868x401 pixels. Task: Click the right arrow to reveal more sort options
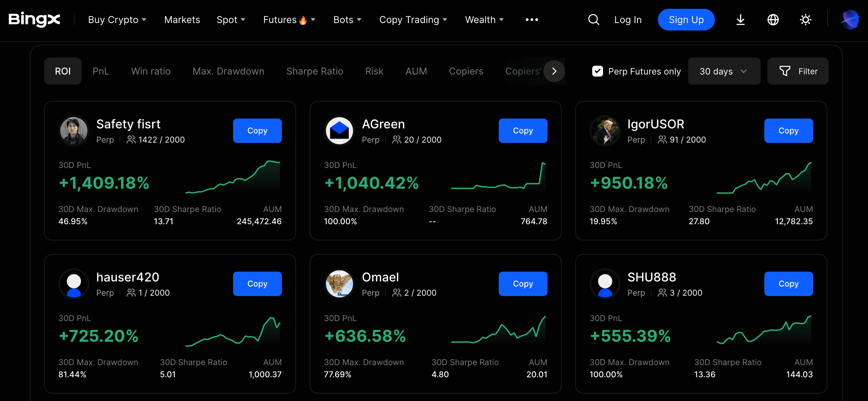pos(554,71)
